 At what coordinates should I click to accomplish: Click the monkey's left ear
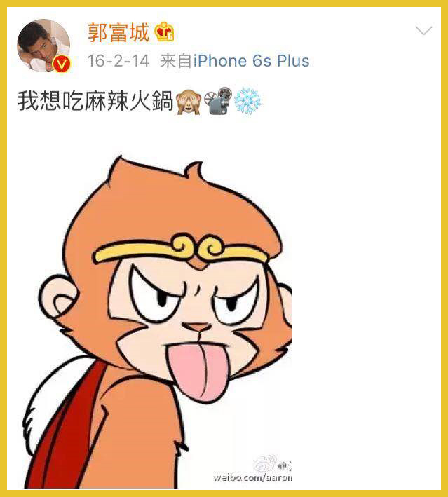click(x=60, y=299)
